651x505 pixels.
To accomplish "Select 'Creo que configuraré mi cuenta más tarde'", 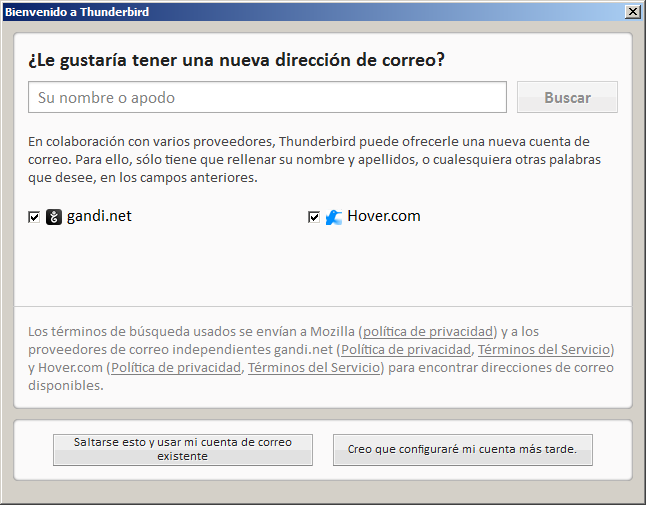I will click(x=463, y=450).
